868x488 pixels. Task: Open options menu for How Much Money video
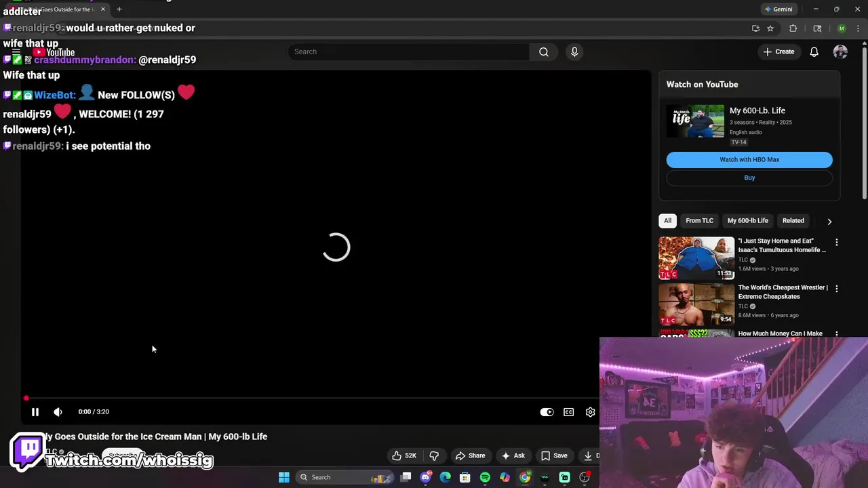point(836,333)
